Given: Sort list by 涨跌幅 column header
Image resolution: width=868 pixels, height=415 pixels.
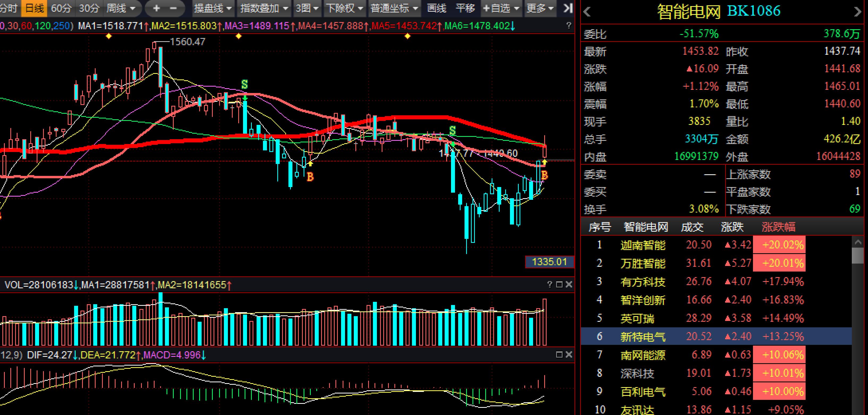Looking at the screenshot, I should coord(778,227).
